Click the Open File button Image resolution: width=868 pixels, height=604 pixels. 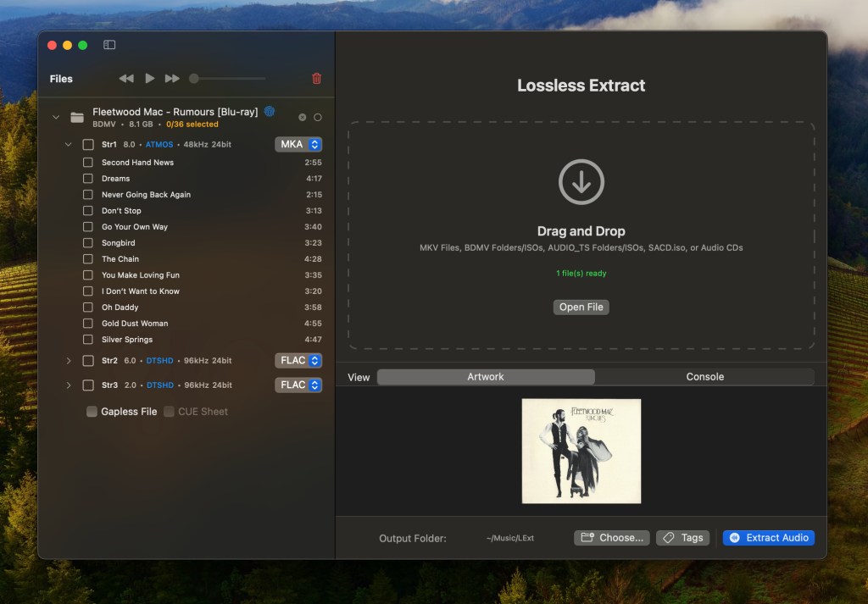click(x=581, y=308)
